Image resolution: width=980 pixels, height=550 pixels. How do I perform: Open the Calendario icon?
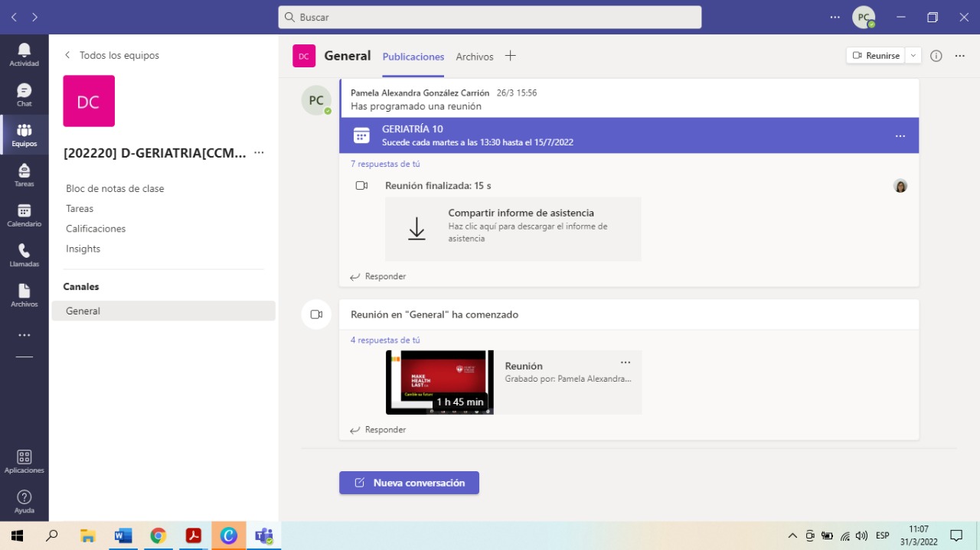click(x=24, y=215)
